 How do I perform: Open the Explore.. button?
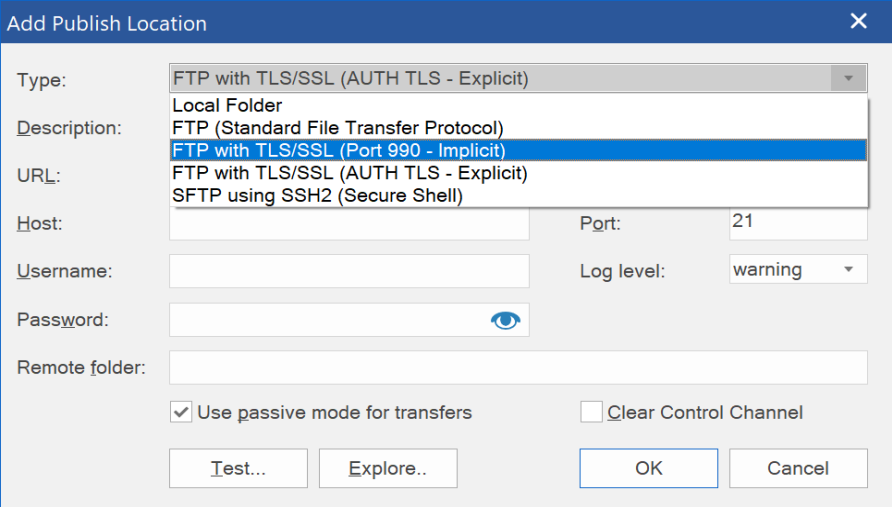388,468
